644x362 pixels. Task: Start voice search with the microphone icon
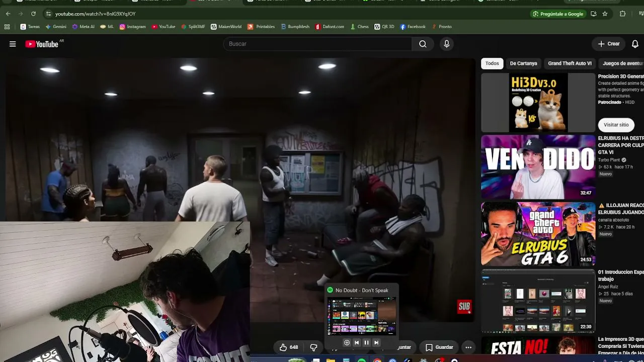(446, 44)
